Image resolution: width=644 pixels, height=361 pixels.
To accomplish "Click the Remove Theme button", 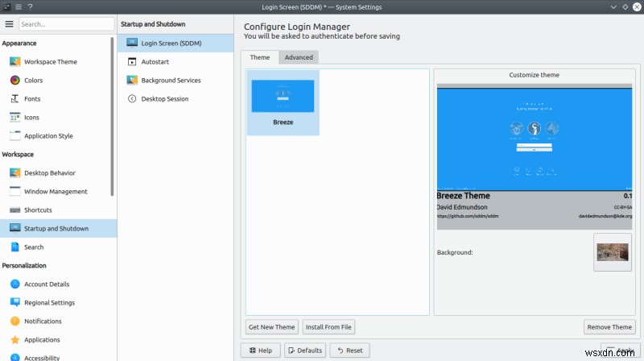I will [609, 327].
